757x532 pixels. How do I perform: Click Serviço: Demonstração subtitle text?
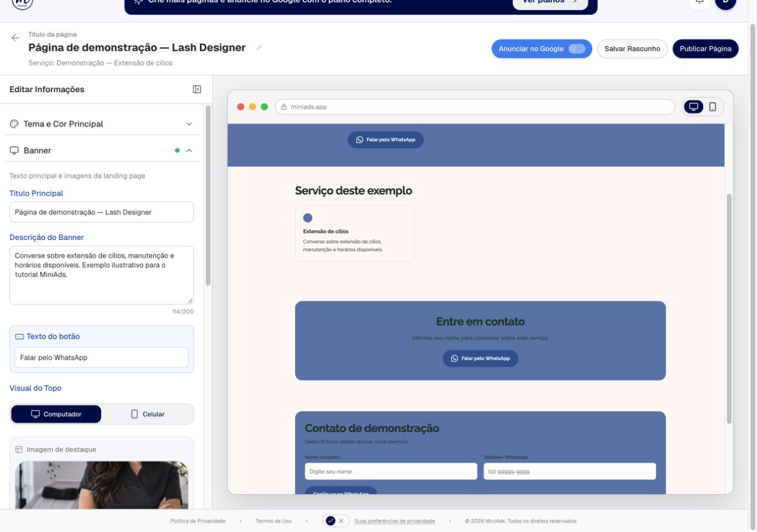[x=101, y=63]
